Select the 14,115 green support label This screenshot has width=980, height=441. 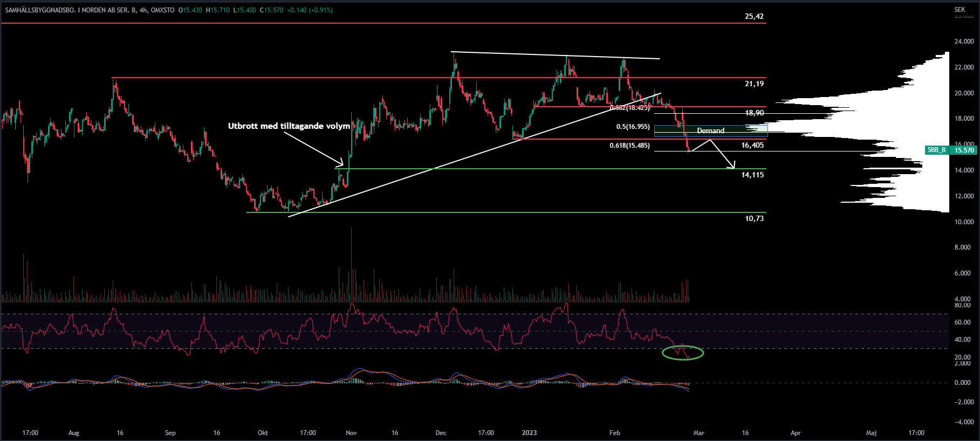point(752,175)
